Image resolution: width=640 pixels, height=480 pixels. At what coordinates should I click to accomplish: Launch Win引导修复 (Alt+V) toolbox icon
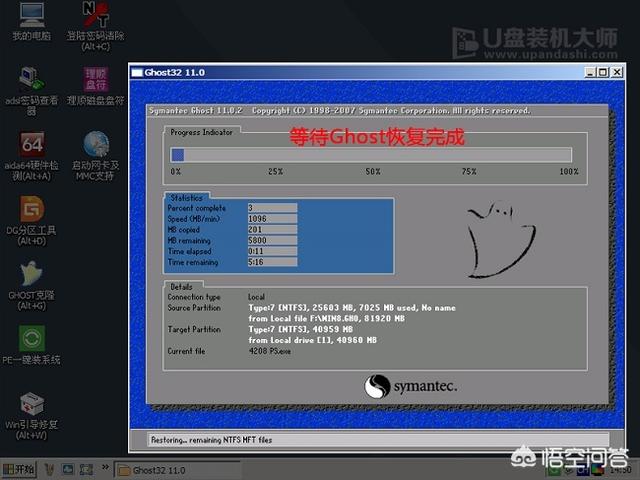tap(31, 416)
